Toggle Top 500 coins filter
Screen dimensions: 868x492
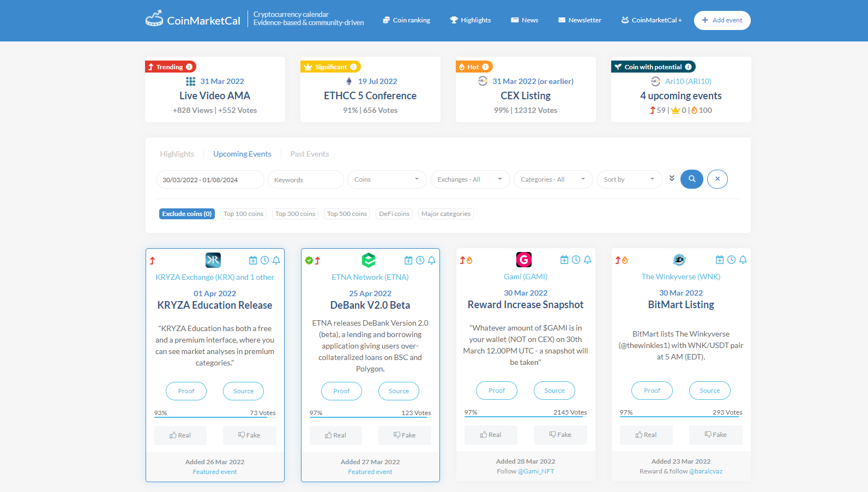[347, 214]
